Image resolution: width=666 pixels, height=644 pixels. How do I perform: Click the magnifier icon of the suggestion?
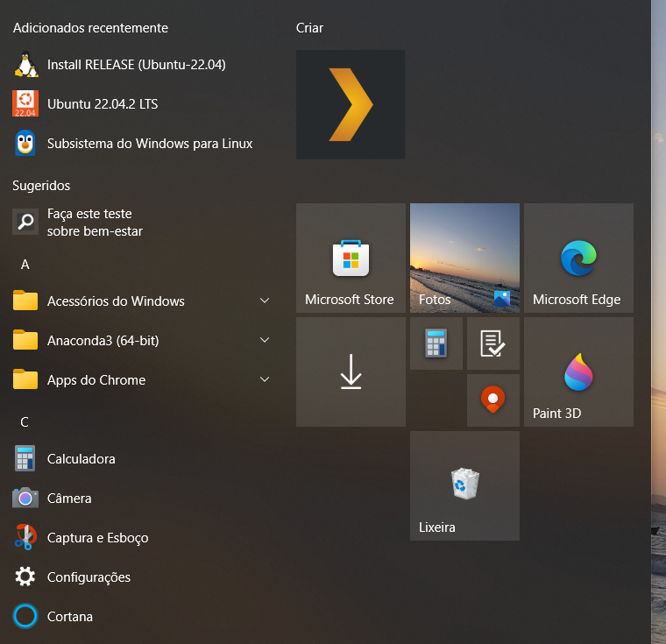(25, 222)
